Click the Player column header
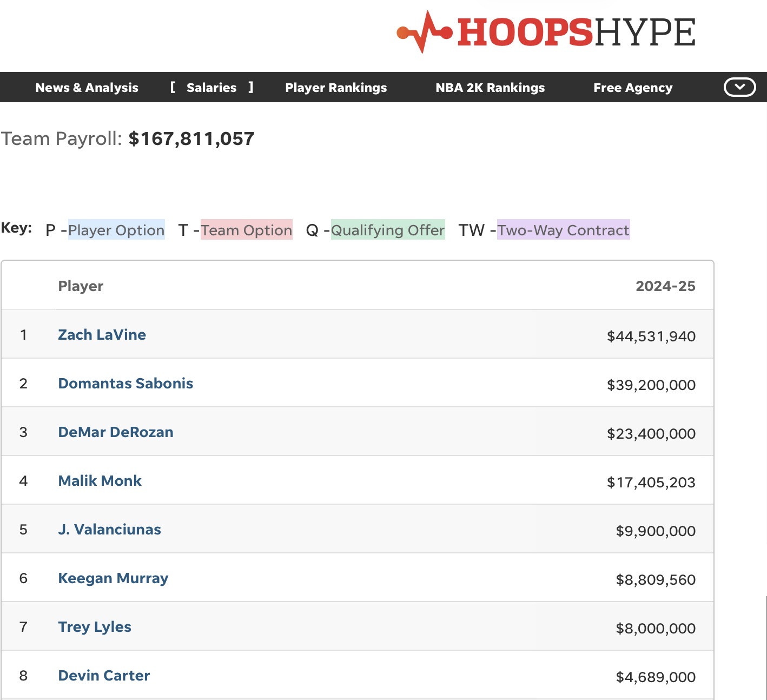Screen dimensions: 767x700 [81, 286]
